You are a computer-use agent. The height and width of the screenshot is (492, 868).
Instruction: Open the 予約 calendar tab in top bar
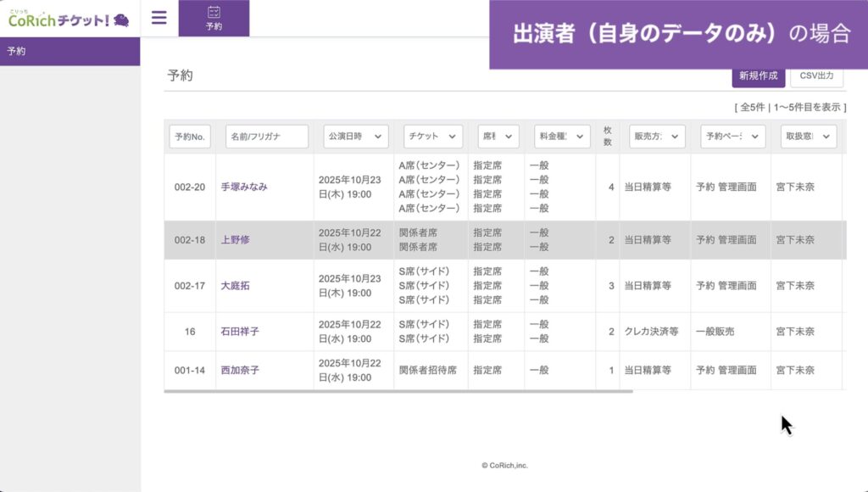pyautogui.click(x=214, y=19)
